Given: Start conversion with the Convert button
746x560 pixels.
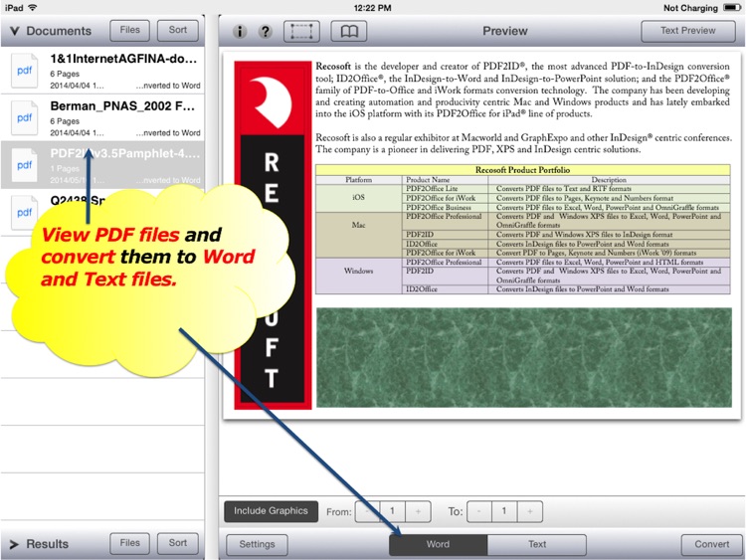Looking at the screenshot, I should pos(712,545).
